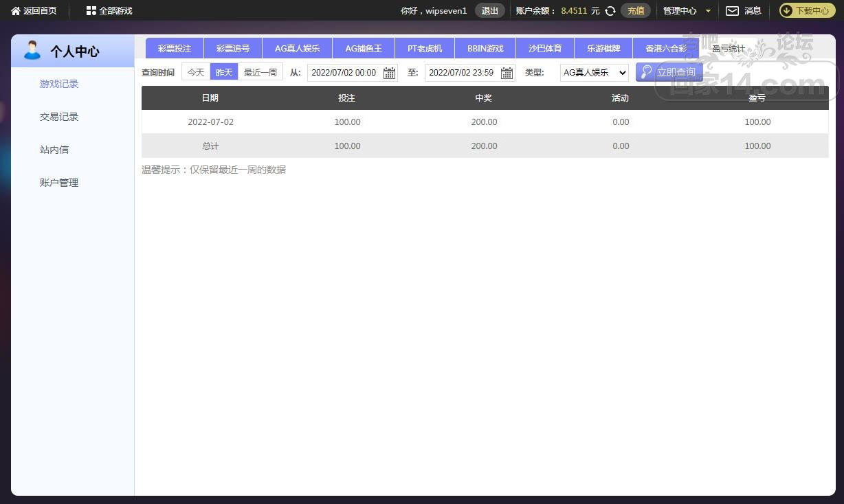Viewport: 844px width, 504px height.
Task: Click the 个人中心 user avatar icon
Action: pos(32,50)
